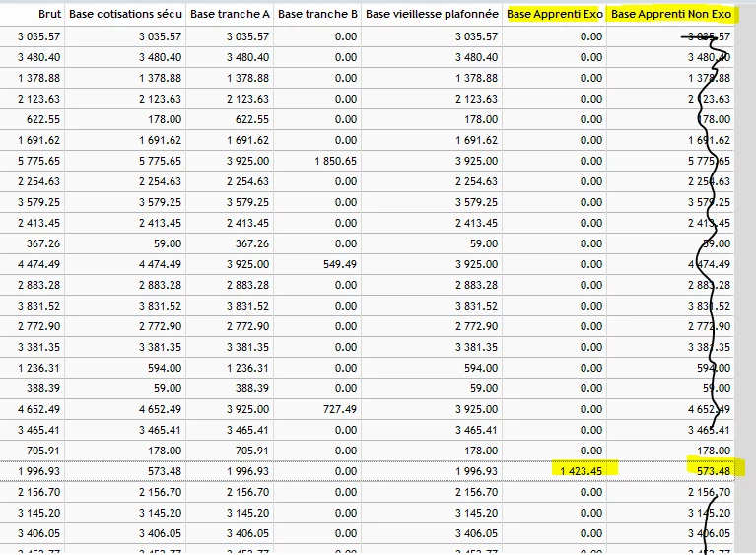
Task: Select the 727.49 value in Base tranche B
Action: tap(340, 409)
